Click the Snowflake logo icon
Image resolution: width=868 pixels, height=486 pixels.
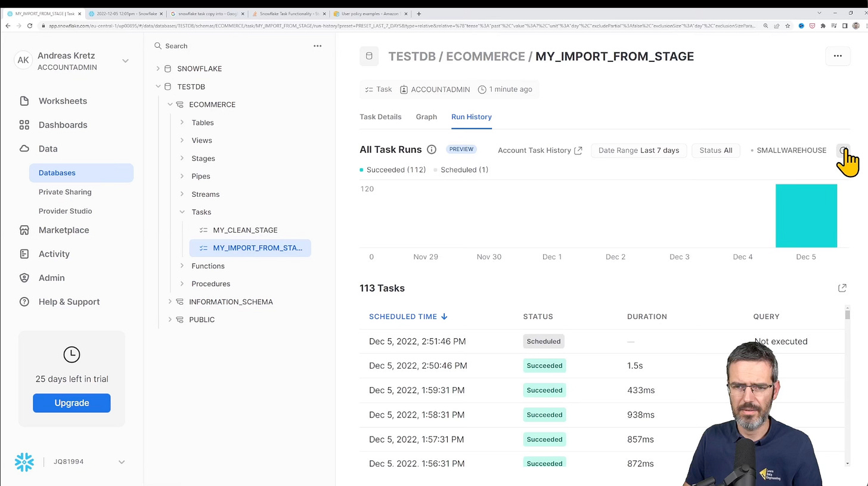coord(24,462)
